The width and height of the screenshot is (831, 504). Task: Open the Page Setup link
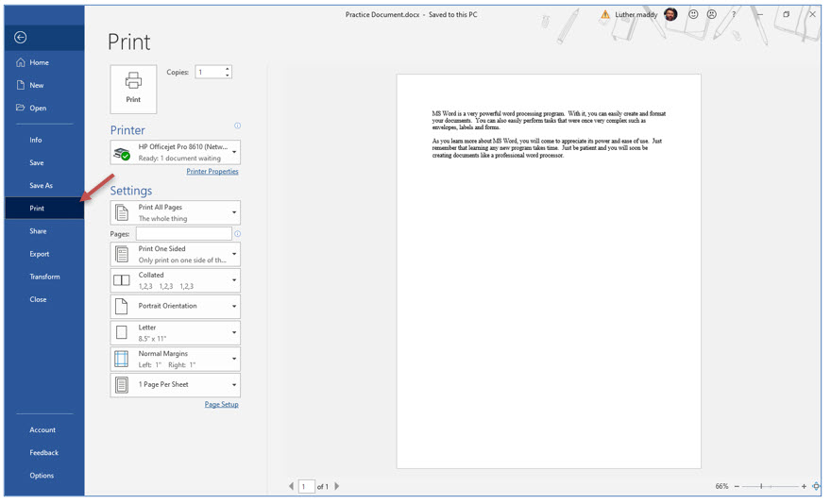pos(223,406)
